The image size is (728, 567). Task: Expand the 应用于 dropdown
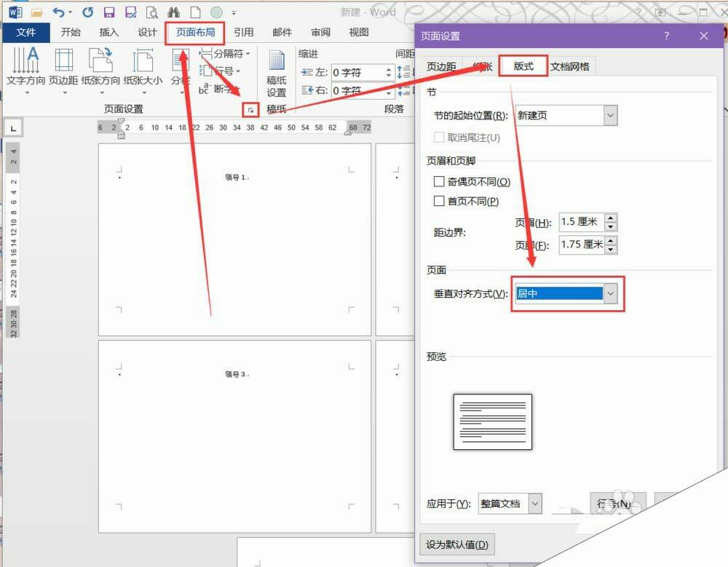click(535, 504)
